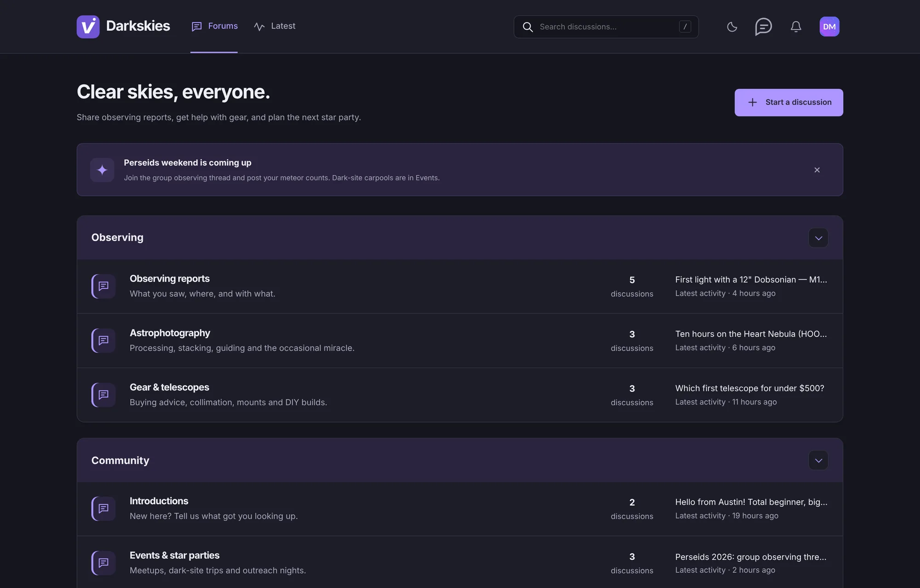The height and width of the screenshot is (588, 920).
Task: Switch to the Latest tab
Action: [275, 26]
